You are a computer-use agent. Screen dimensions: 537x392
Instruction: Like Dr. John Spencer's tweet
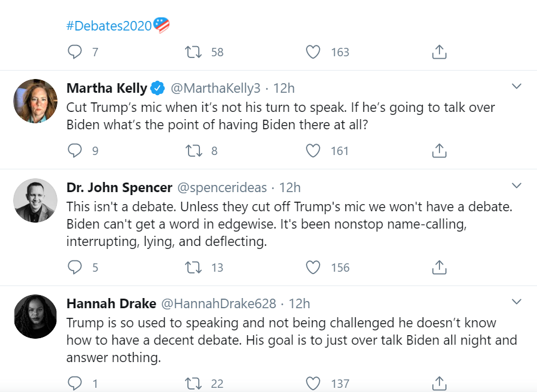[x=313, y=267]
